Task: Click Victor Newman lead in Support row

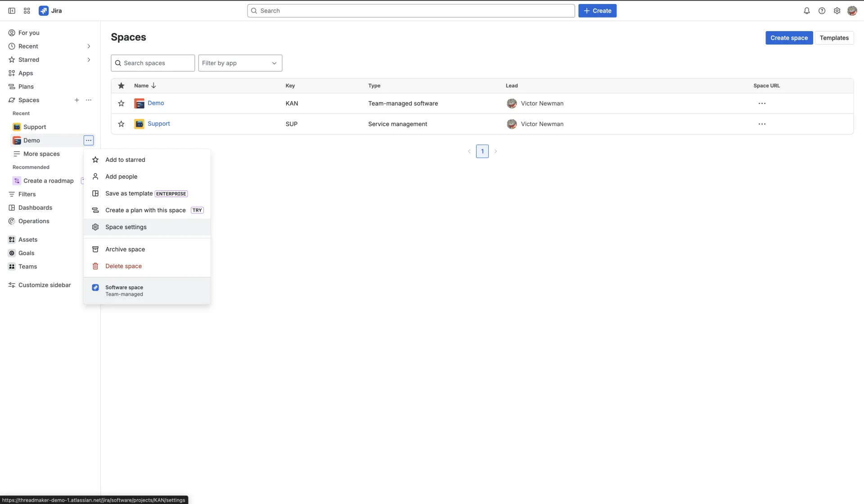Action: (535, 124)
